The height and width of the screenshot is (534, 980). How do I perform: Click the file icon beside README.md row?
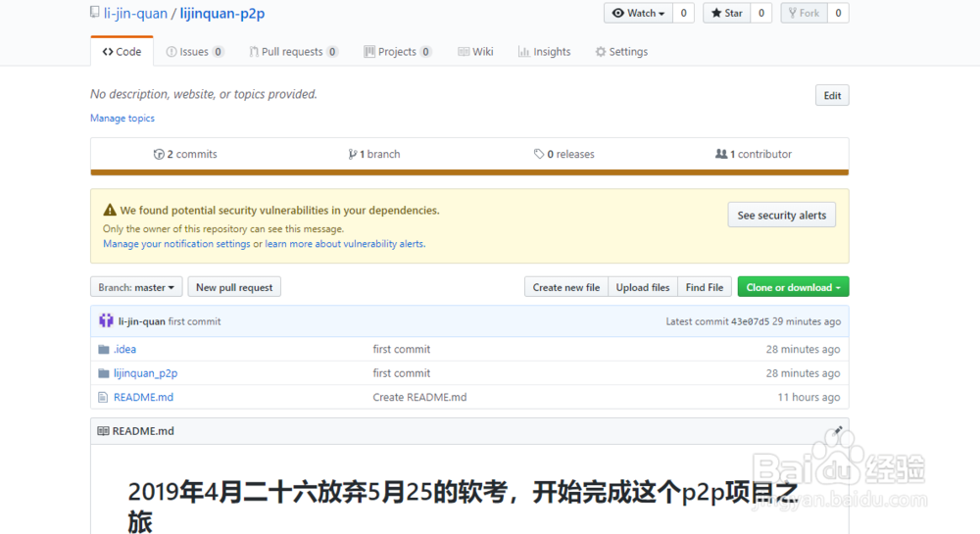point(103,397)
